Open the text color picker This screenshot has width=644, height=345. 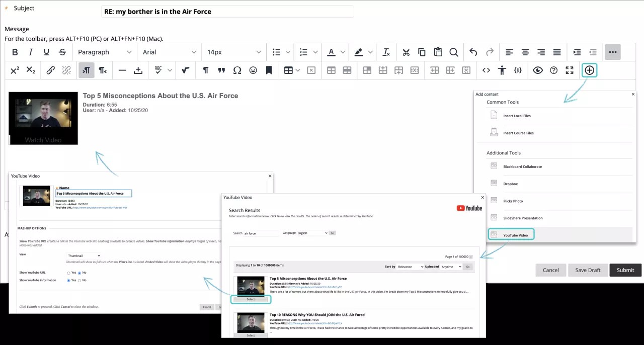pos(332,52)
